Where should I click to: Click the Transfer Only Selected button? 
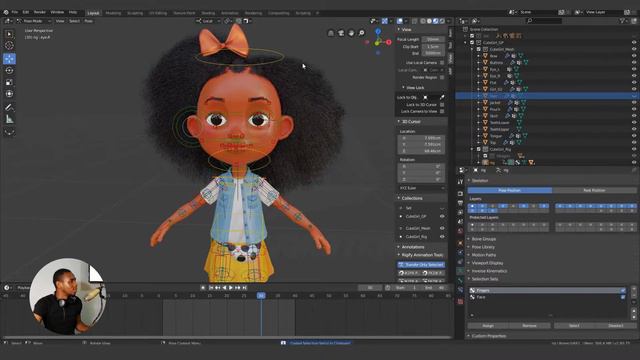421,264
